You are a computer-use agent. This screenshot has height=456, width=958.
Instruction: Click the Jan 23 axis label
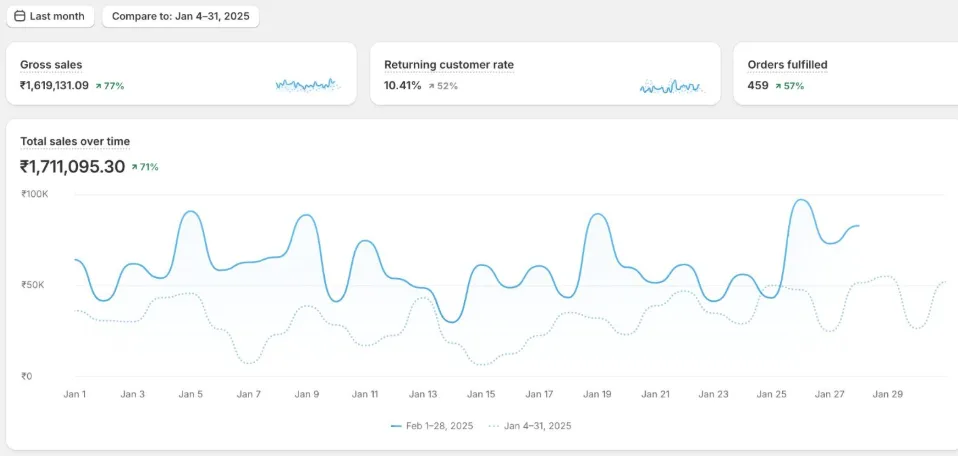[714, 394]
